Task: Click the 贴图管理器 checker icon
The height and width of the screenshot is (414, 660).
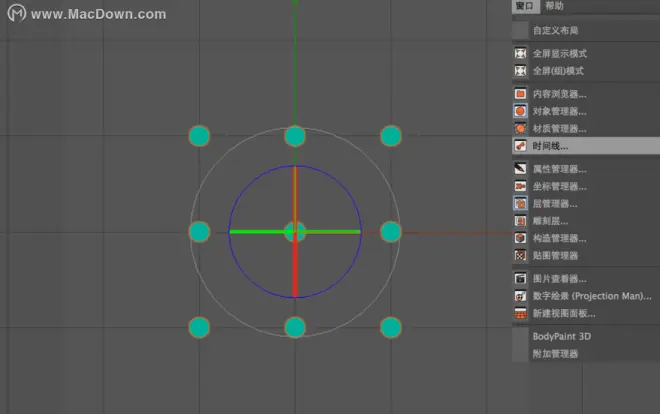Action: (521, 255)
